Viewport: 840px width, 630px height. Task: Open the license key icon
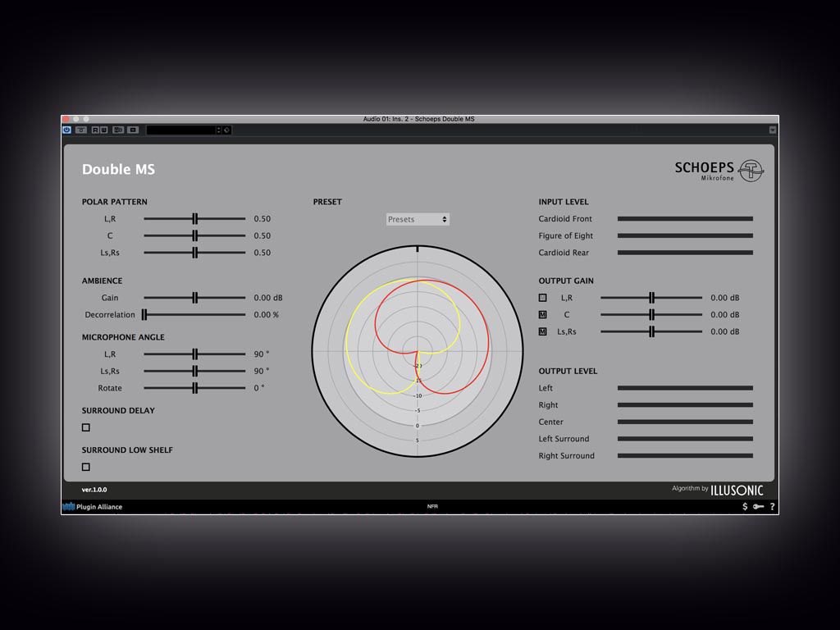[x=759, y=507]
